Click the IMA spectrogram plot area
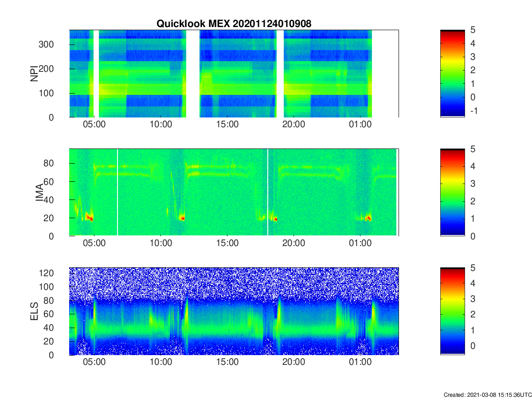 click(x=234, y=192)
